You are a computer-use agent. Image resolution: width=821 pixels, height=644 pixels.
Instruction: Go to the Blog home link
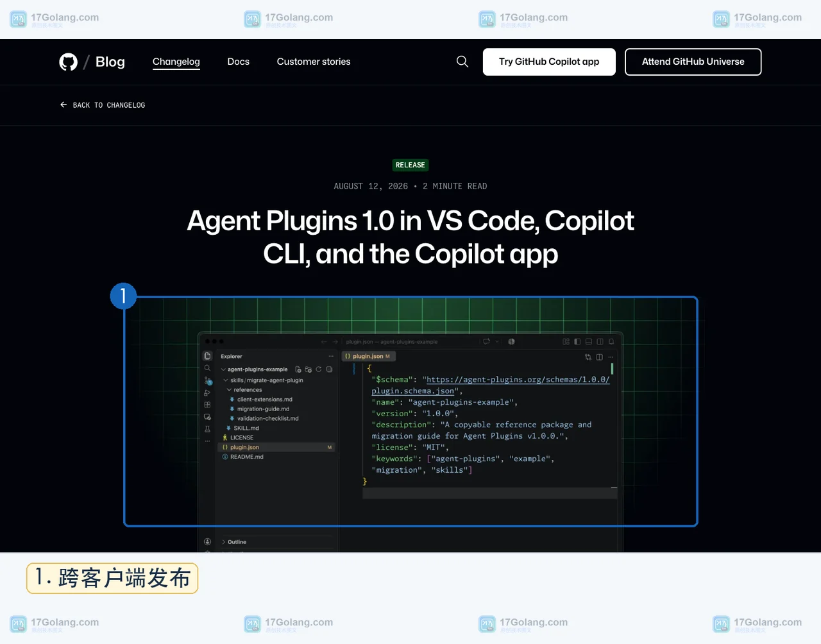click(110, 62)
